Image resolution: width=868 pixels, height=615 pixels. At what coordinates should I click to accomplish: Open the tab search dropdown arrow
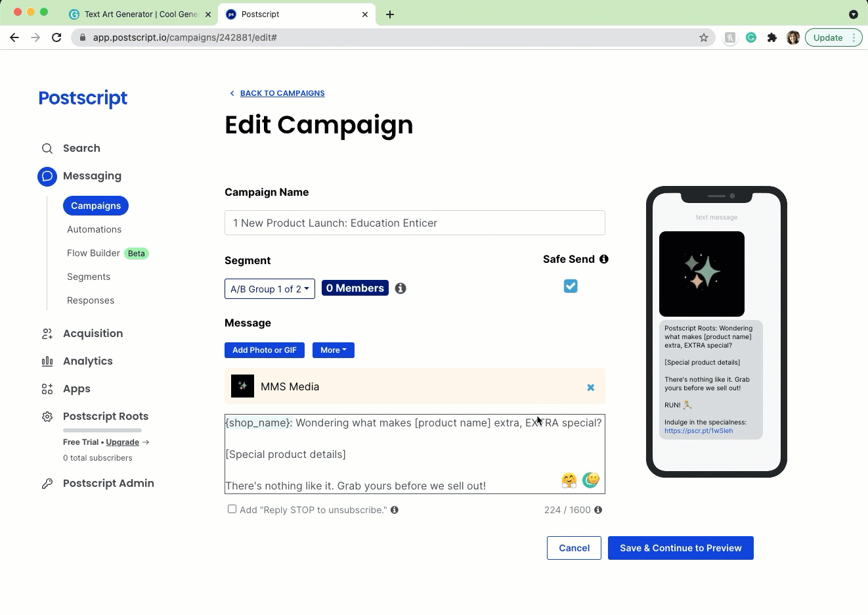pos(854,14)
